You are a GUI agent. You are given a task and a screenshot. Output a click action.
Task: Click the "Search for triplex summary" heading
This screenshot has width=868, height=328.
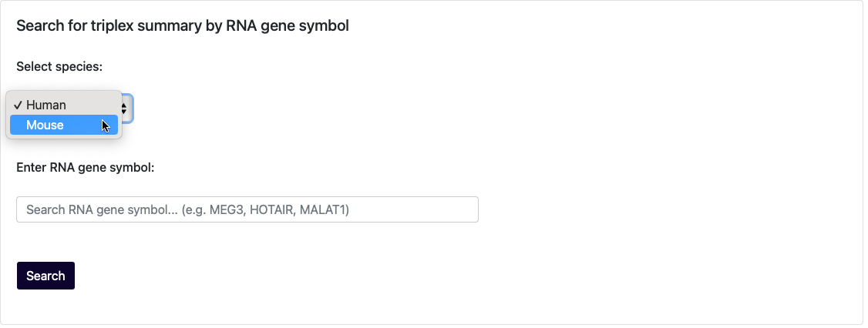183,25
